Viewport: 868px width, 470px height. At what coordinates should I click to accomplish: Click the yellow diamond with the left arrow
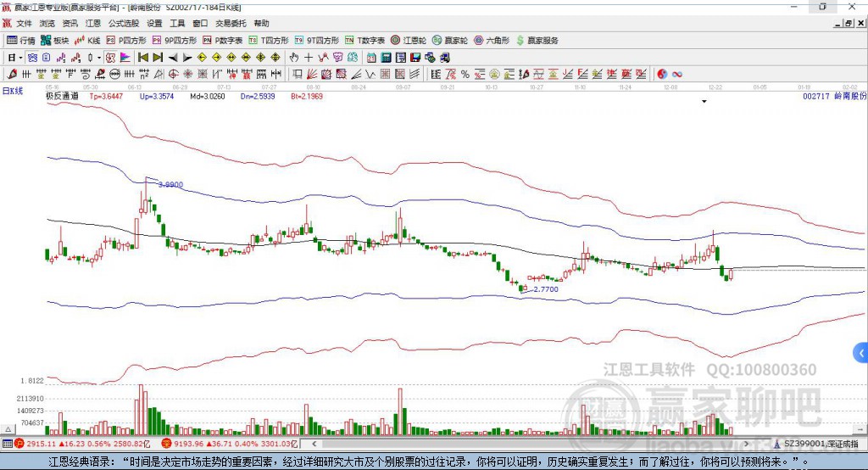click(x=202, y=58)
